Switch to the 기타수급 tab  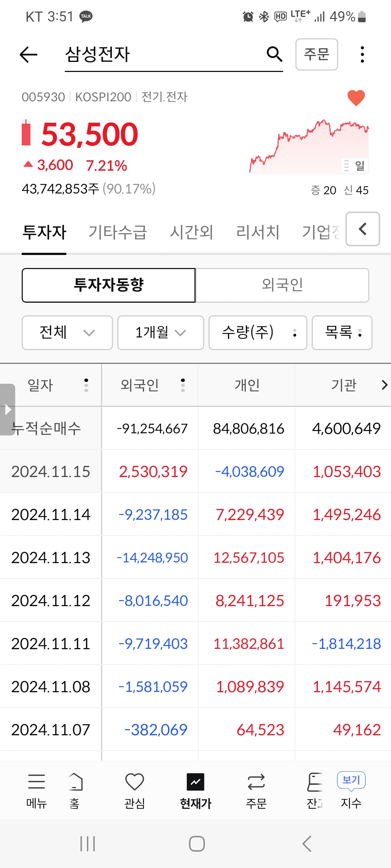[118, 232]
